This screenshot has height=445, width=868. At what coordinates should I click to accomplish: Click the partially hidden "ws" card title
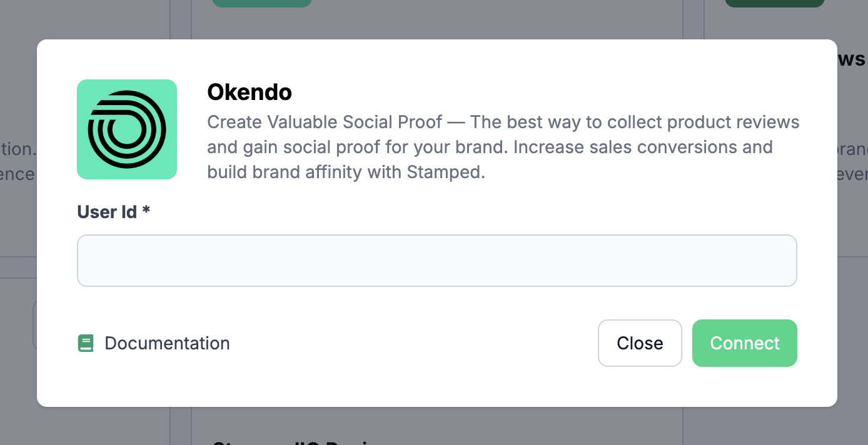click(x=851, y=59)
